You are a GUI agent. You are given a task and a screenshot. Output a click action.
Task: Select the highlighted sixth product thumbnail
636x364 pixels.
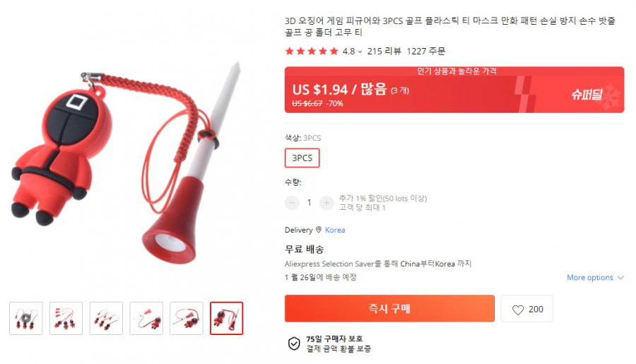(227, 318)
